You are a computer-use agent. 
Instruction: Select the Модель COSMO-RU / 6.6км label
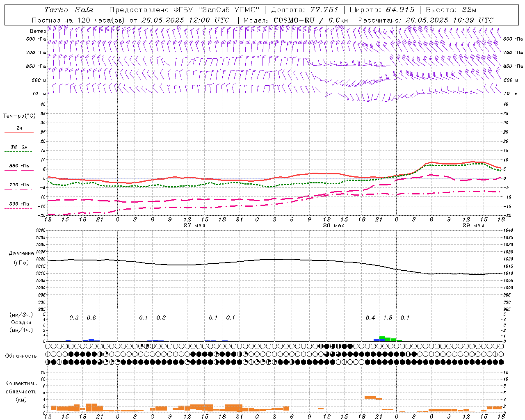point(295,20)
